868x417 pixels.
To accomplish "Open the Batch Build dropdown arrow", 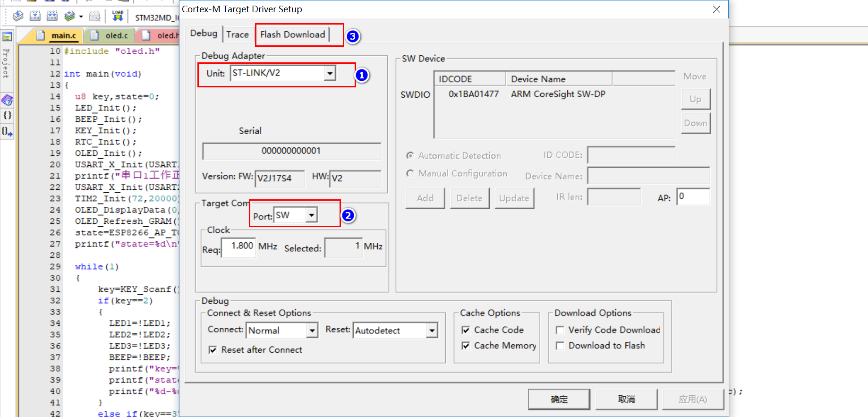I will point(81,17).
